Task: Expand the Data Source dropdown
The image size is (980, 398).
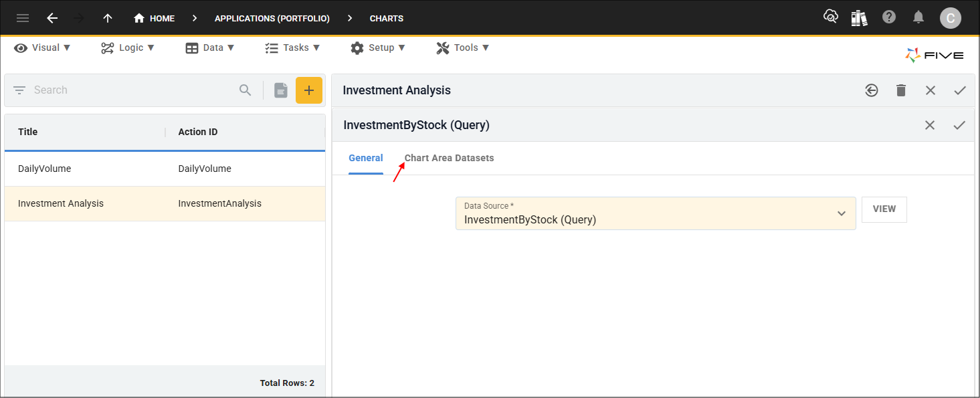Action: [841, 213]
